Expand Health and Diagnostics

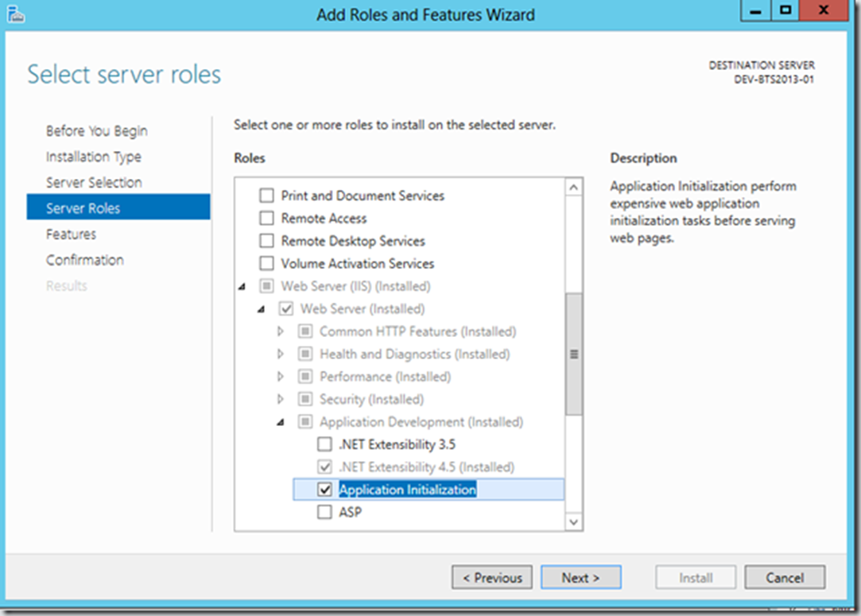[280, 354]
